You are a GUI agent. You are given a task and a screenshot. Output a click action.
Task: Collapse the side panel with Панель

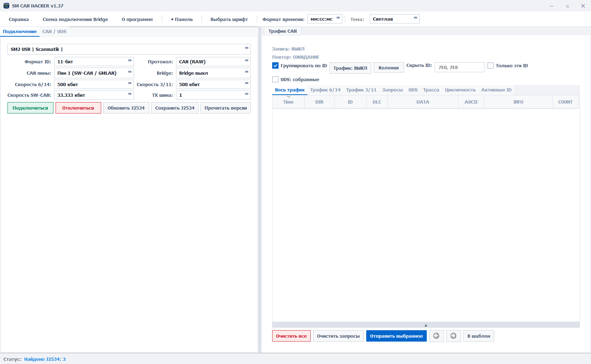(182, 19)
